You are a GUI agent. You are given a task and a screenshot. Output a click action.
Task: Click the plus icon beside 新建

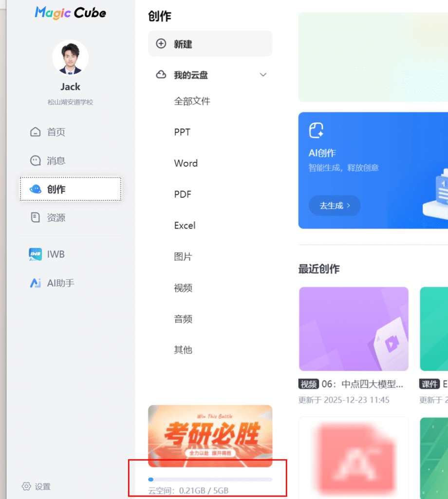pyautogui.click(x=161, y=44)
